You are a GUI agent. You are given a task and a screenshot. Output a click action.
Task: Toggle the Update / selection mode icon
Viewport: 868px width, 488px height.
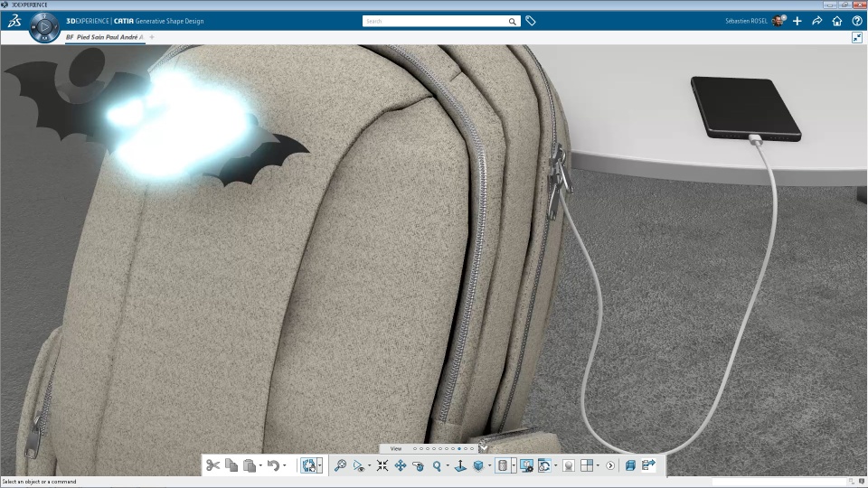pyautogui.click(x=309, y=465)
